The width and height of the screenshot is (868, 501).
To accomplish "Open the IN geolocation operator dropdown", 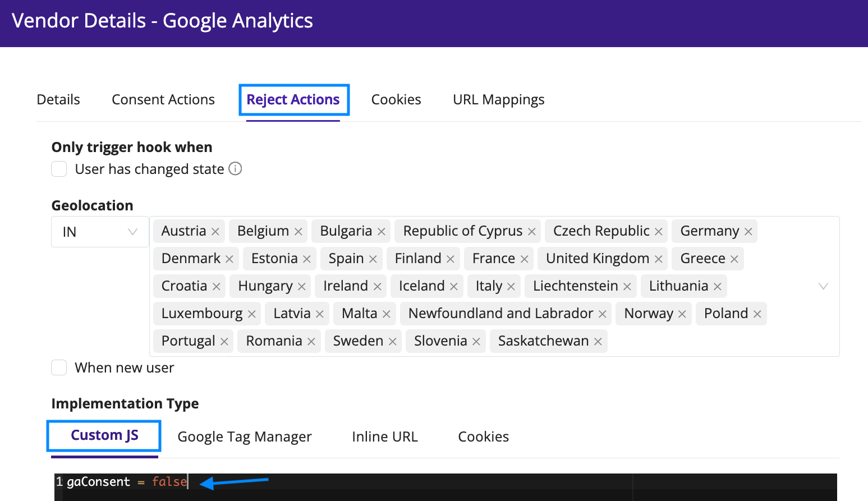I will point(100,232).
